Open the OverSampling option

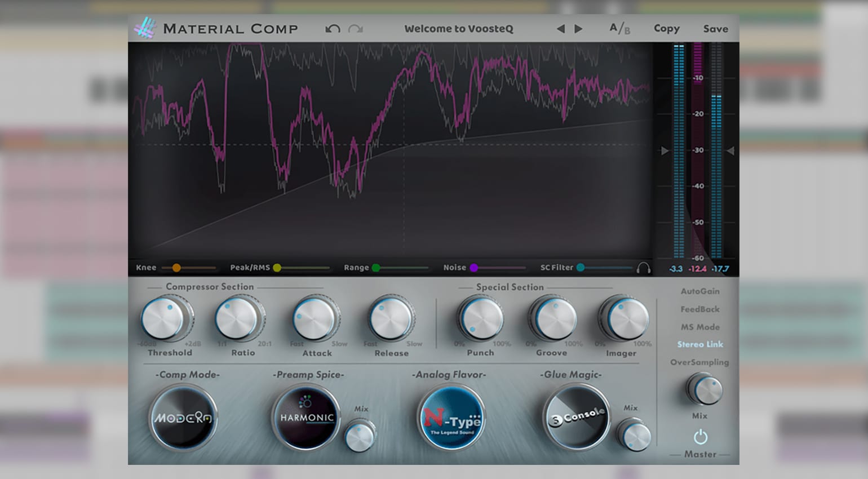pyautogui.click(x=699, y=362)
